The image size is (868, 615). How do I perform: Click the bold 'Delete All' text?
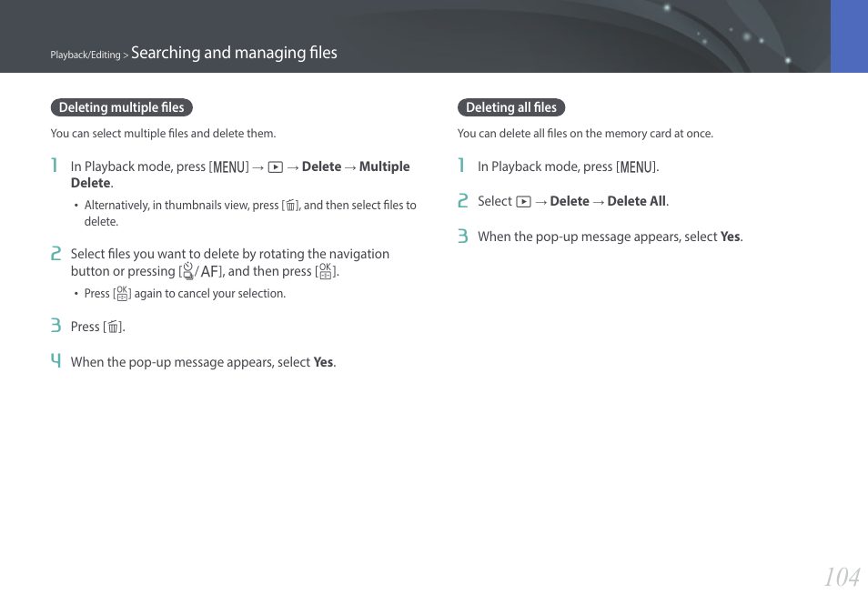(637, 201)
